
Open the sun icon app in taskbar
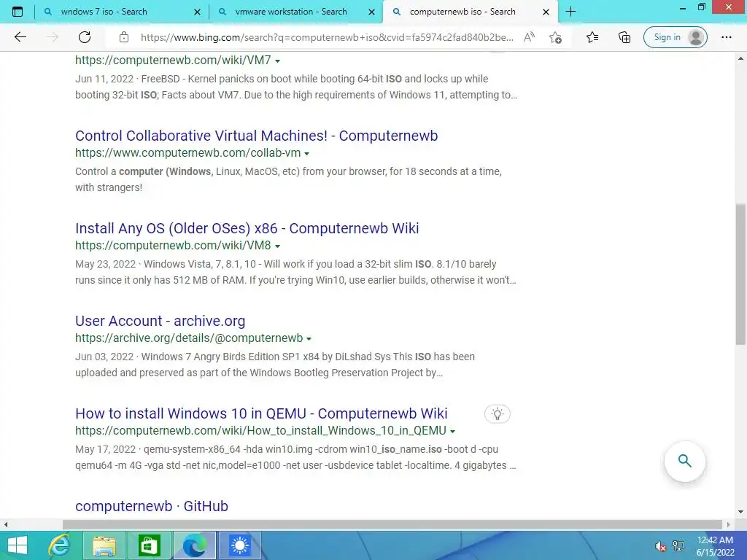(x=239, y=545)
